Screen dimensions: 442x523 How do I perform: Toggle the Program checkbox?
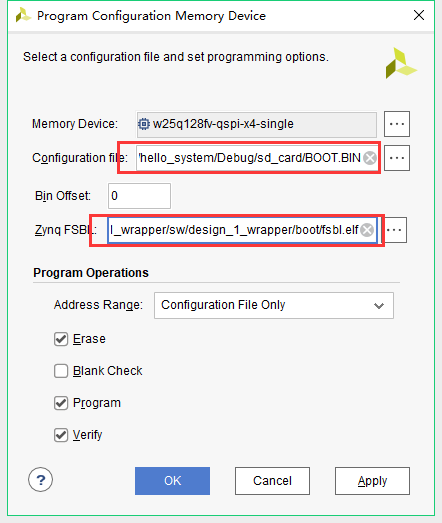click(61, 403)
